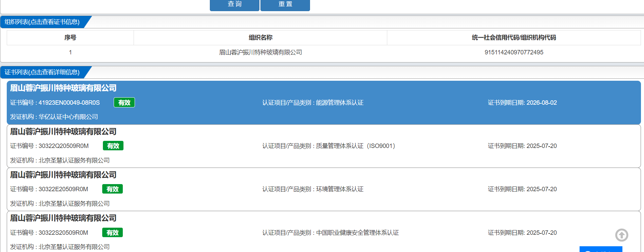Viewport: 644px width, 252px height.
Task: Open certificate 30322S20509R0M details
Action: click(x=324, y=232)
